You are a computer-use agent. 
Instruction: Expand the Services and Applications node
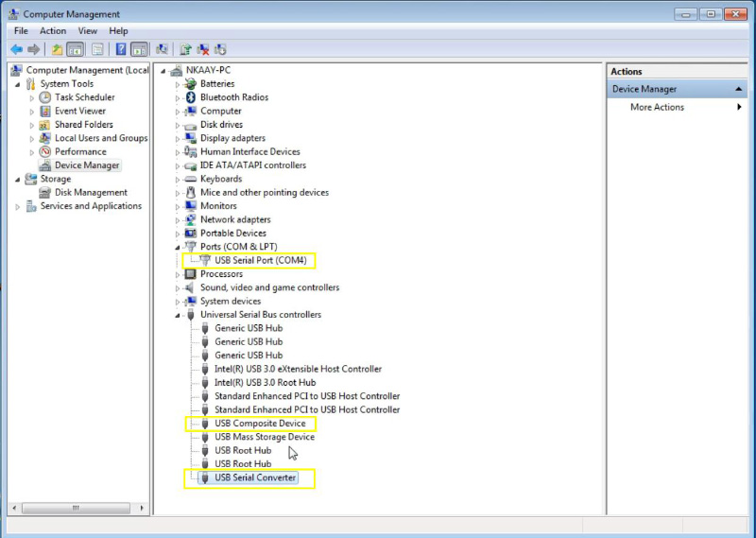click(17, 206)
